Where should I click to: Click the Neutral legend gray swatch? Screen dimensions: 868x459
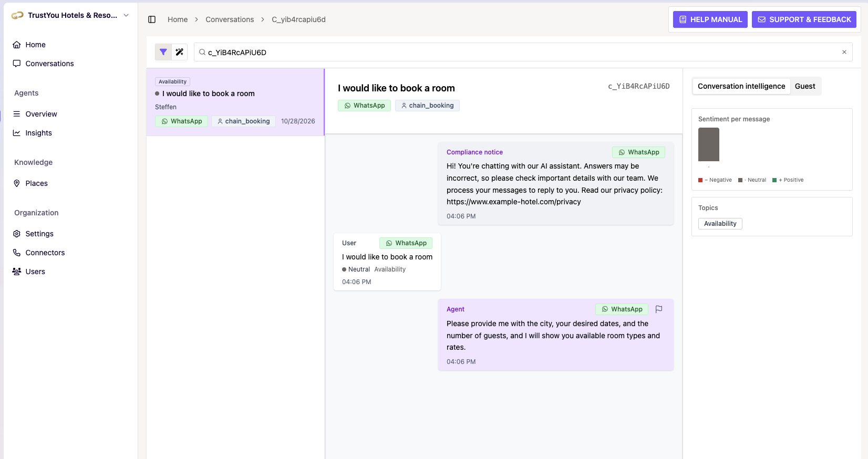tap(740, 180)
